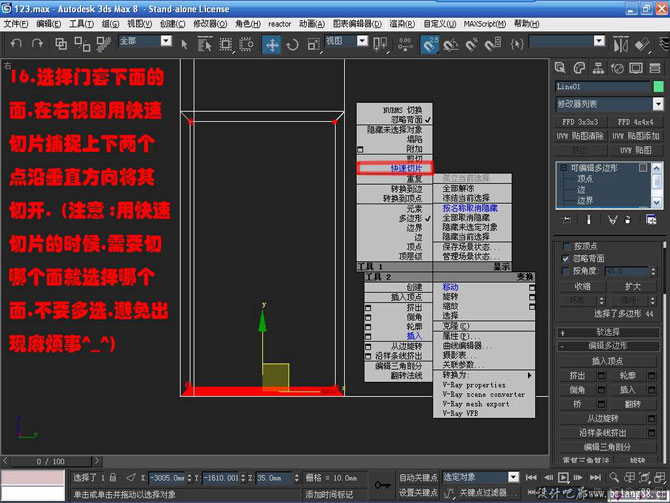Select 顶点 in the modifier stack

(x=585, y=179)
